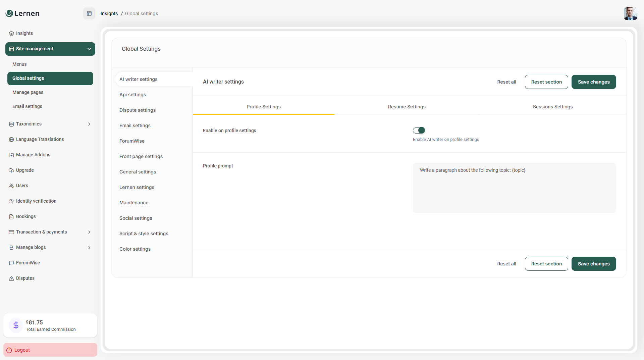Collapse the Site management section chevron

pos(89,49)
